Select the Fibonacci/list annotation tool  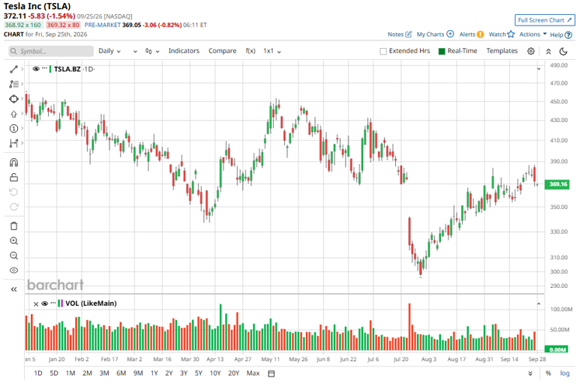click(13, 84)
